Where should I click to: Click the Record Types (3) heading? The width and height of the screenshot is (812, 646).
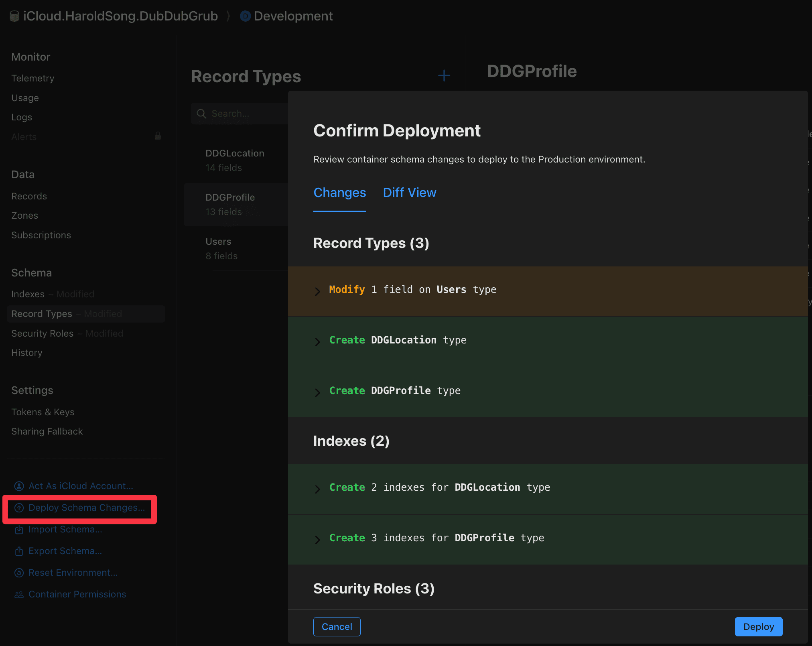point(371,243)
